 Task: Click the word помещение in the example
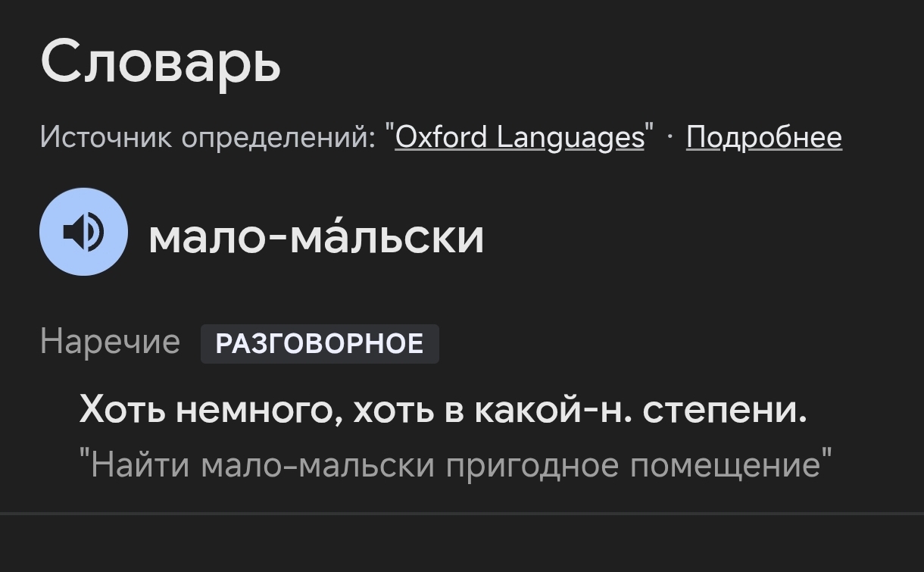pyautogui.click(x=726, y=465)
